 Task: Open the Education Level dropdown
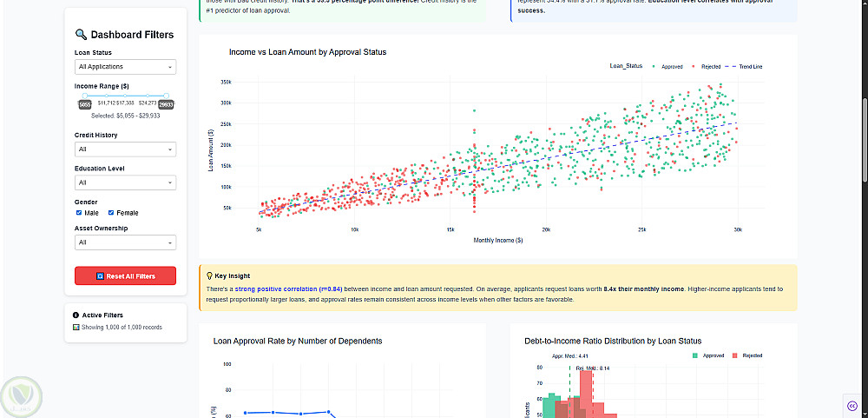pyautogui.click(x=126, y=182)
